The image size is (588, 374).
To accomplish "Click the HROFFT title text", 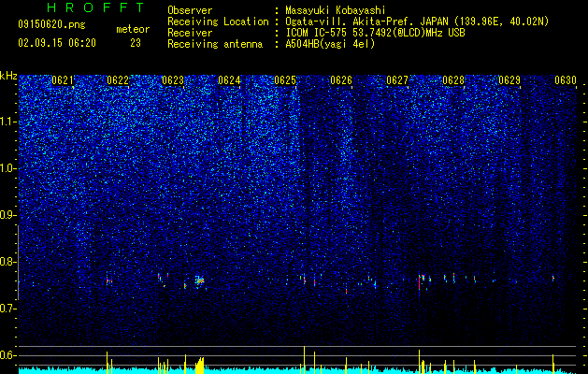I will point(96,7).
